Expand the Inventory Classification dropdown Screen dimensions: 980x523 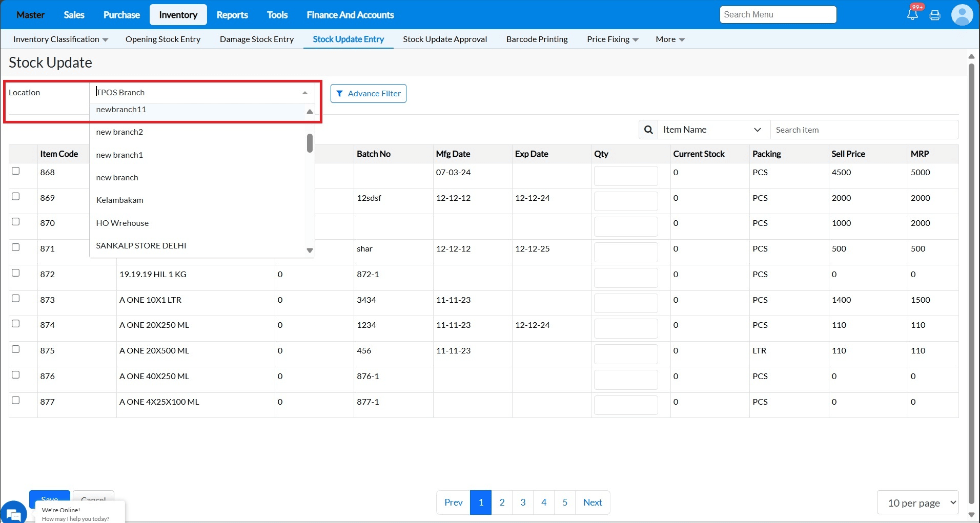click(x=60, y=39)
